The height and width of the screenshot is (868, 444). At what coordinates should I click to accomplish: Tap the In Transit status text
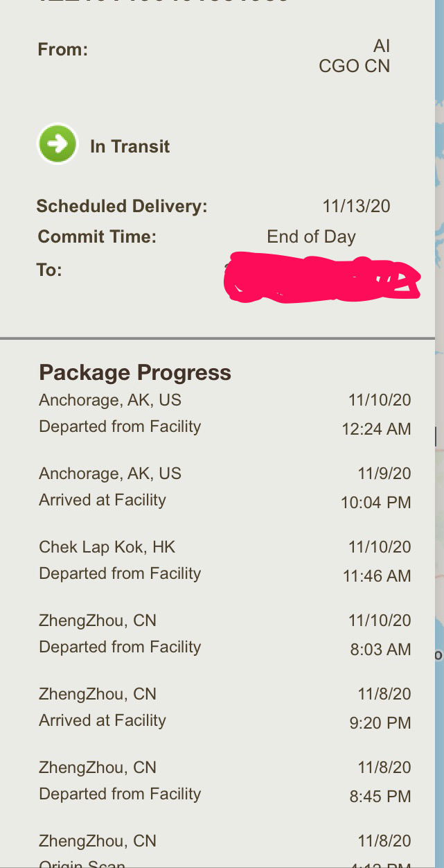(x=130, y=146)
